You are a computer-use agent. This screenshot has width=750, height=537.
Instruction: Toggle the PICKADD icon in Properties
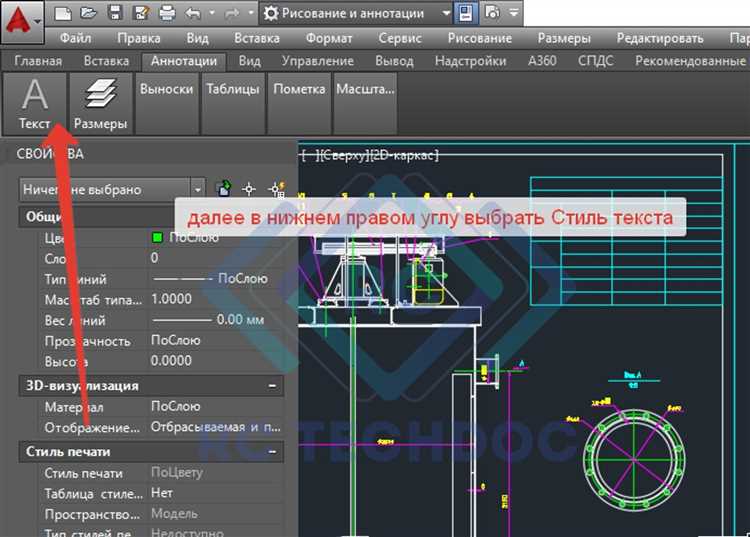pos(223,189)
